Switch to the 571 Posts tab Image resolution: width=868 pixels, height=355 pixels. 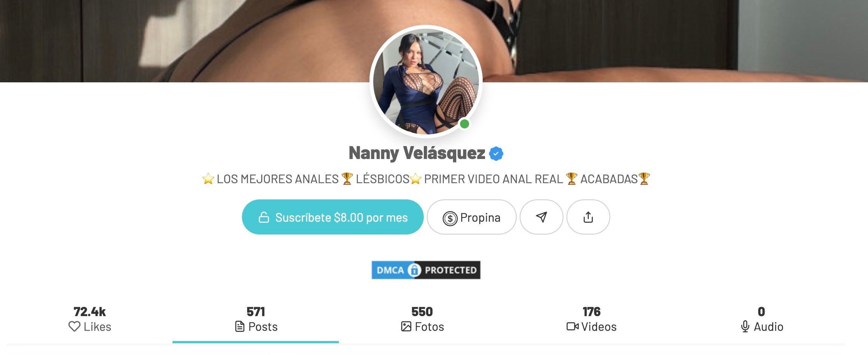(255, 319)
